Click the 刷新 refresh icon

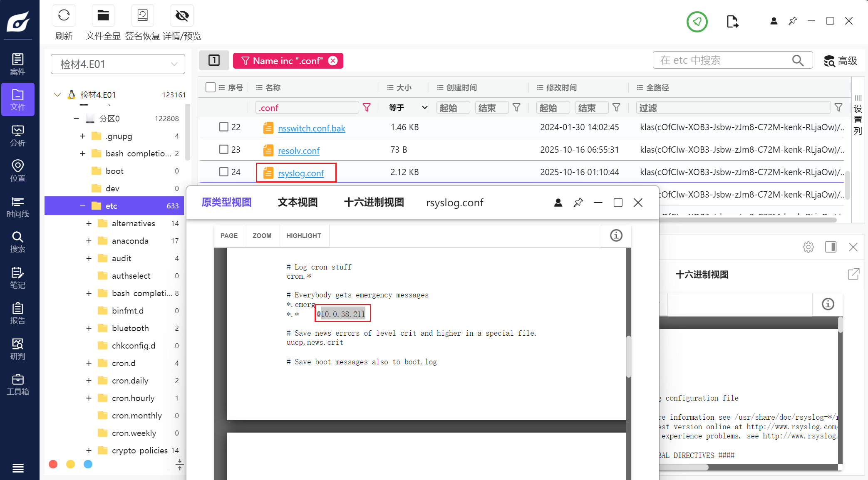[64, 16]
